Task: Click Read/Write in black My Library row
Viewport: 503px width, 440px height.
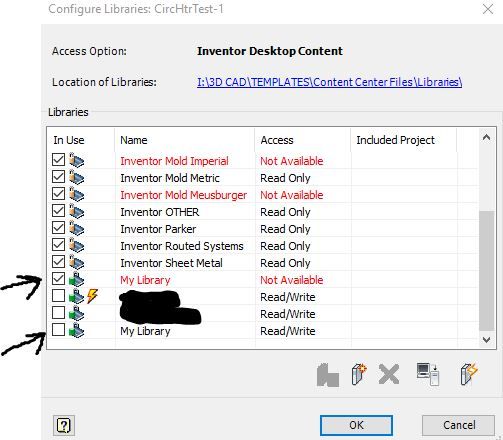Action: click(x=288, y=331)
